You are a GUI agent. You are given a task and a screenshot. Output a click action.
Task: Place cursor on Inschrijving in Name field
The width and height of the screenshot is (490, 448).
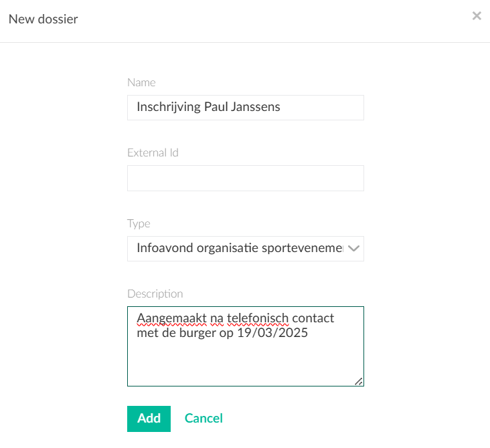(169, 107)
